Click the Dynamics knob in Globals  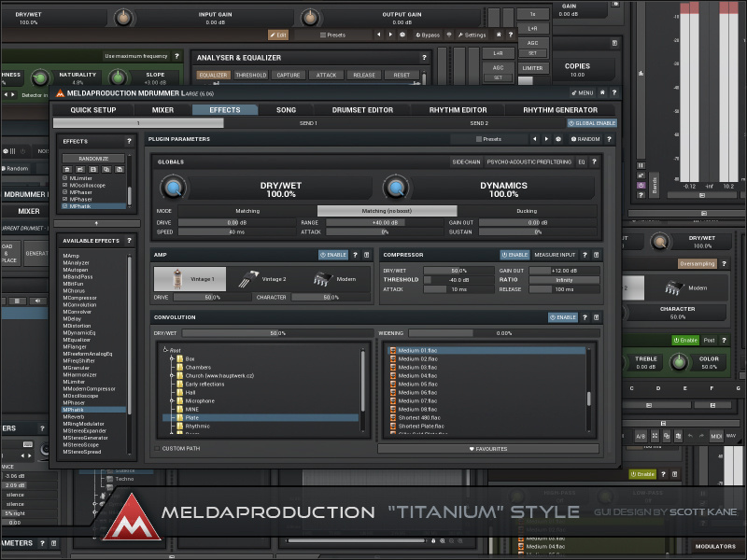pyautogui.click(x=396, y=189)
